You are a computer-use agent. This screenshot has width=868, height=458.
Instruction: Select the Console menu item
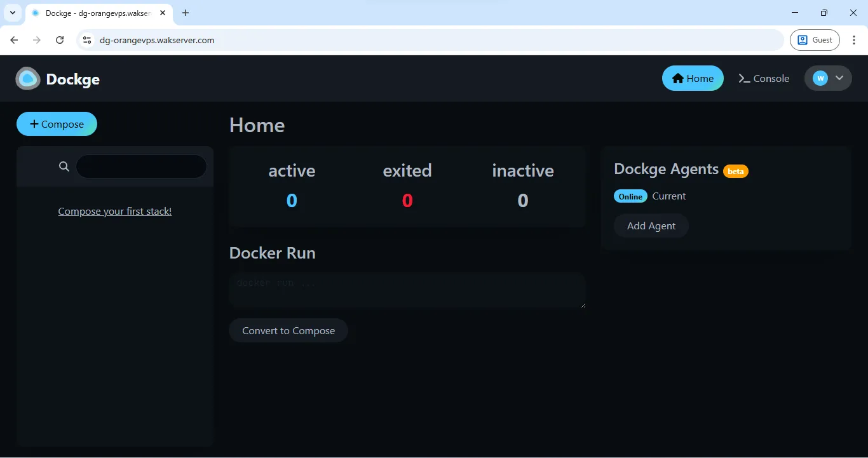click(764, 78)
